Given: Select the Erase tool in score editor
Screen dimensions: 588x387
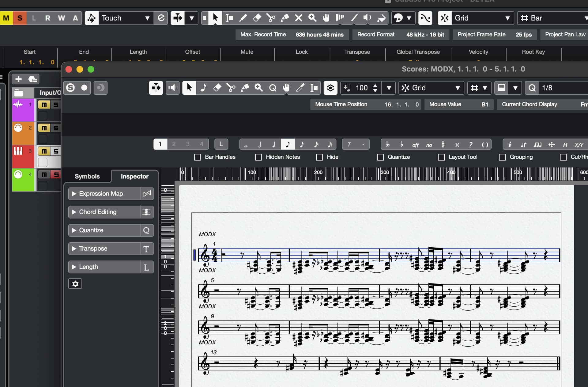Looking at the screenshot, I should pyautogui.click(x=217, y=88).
